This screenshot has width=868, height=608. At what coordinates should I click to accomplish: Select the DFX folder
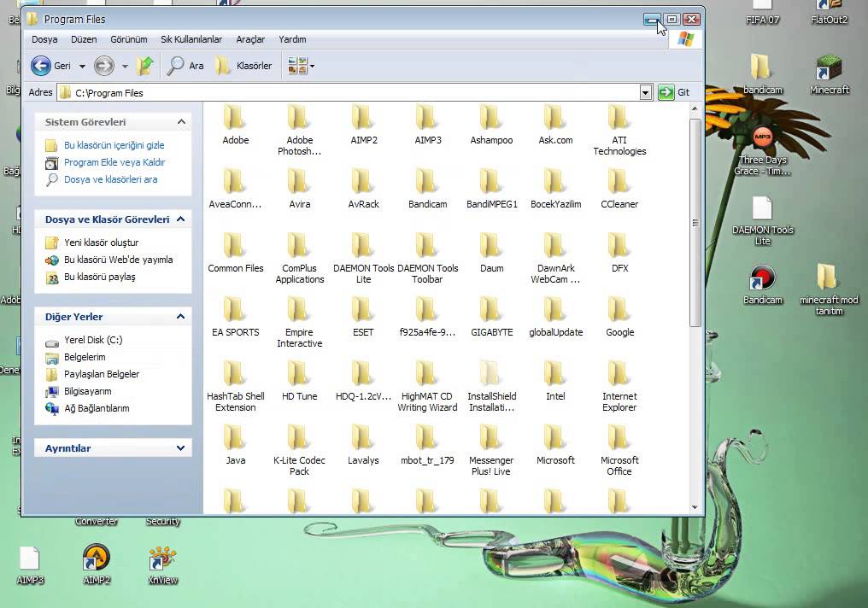tap(619, 254)
